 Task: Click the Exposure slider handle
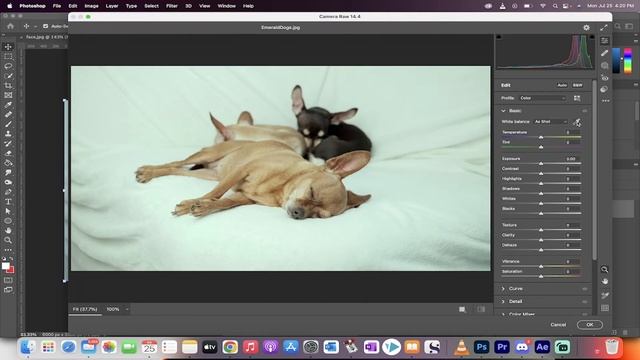541,163
